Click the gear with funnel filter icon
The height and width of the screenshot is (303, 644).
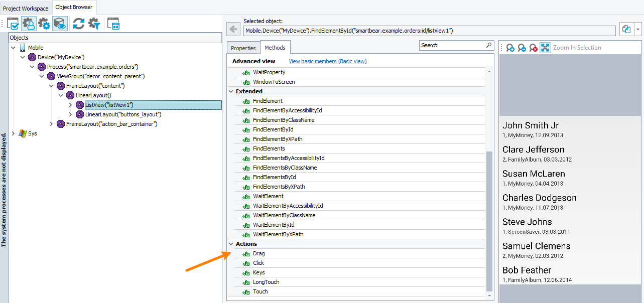94,24
